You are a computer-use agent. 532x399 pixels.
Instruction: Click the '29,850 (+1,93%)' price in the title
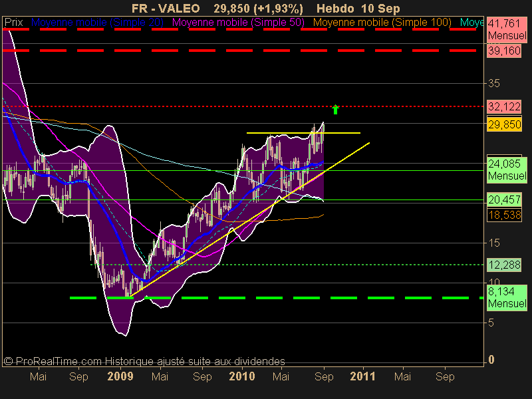click(258, 8)
